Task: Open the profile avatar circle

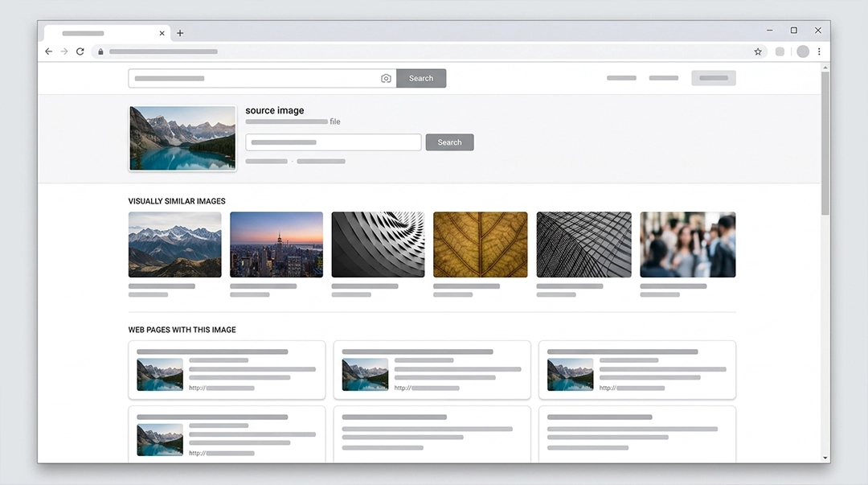Action: [803, 51]
